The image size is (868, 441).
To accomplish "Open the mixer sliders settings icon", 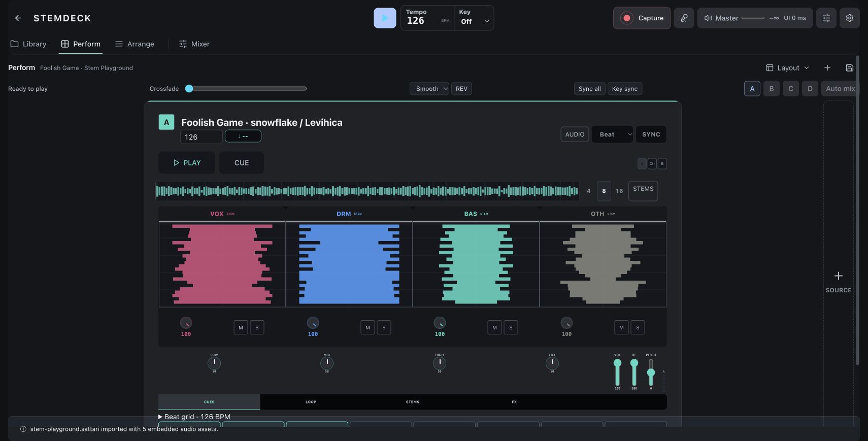I will click(826, 18).
